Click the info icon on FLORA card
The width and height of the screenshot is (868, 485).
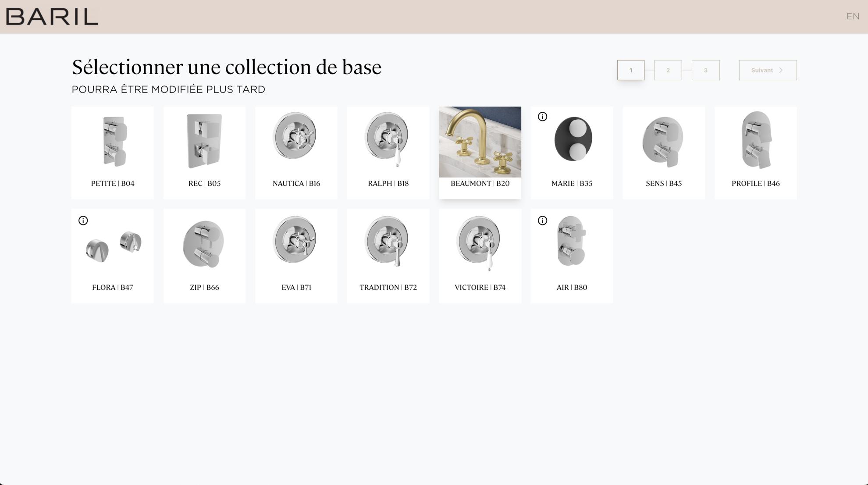click(83, 221)
